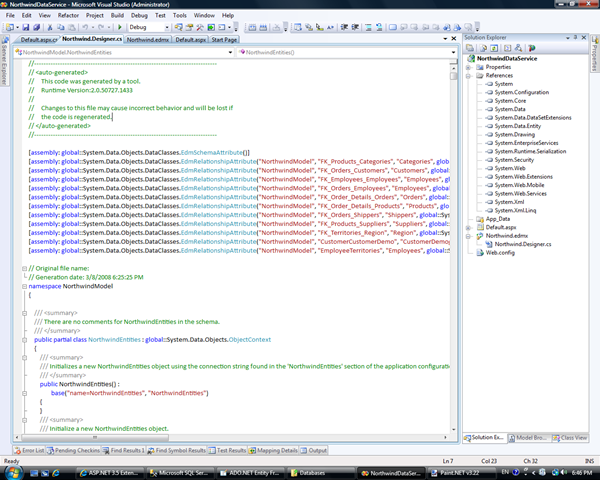
Task: Switch to the Model Browser panel tab
Action: click(528, 438)
